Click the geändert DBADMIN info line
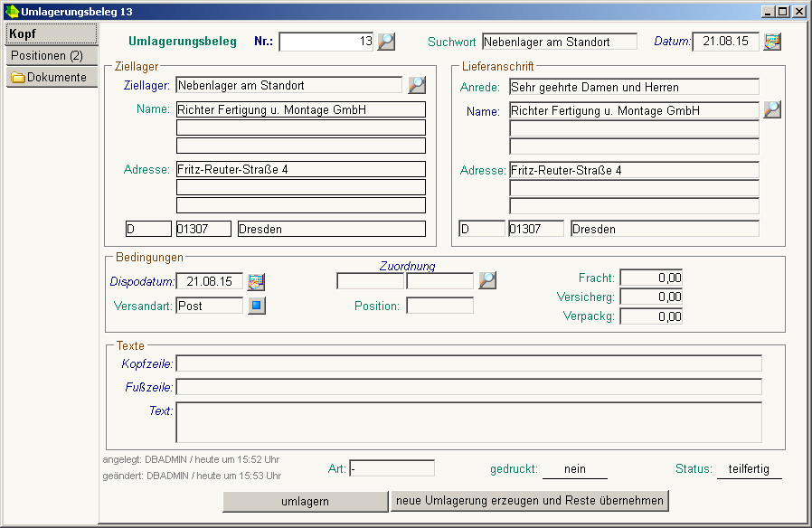Screen dimensions: 812x528 (192, 476)
